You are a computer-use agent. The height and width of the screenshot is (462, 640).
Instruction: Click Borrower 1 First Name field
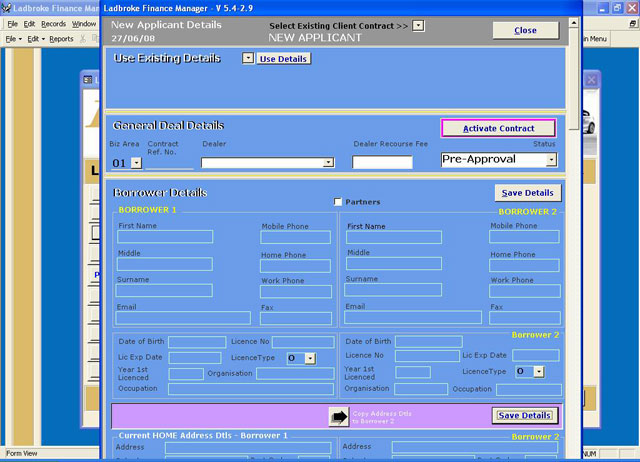165,237
